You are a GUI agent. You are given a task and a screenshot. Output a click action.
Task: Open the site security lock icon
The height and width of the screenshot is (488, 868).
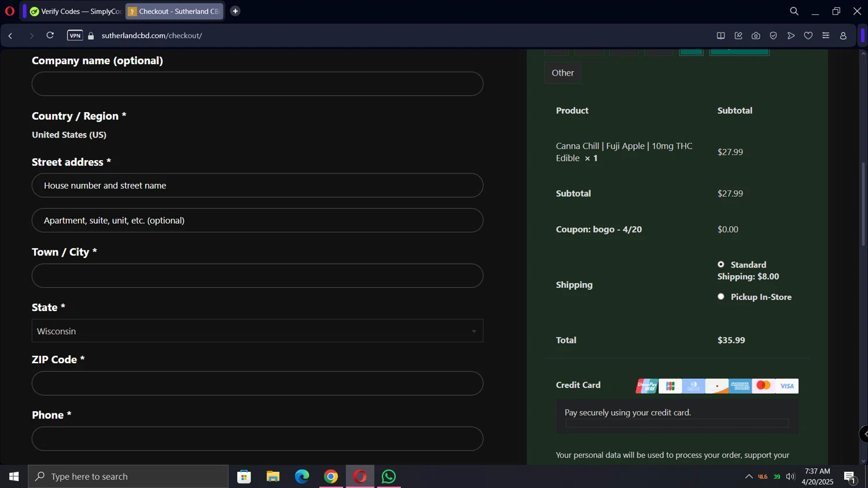click(x=91, y=36)
